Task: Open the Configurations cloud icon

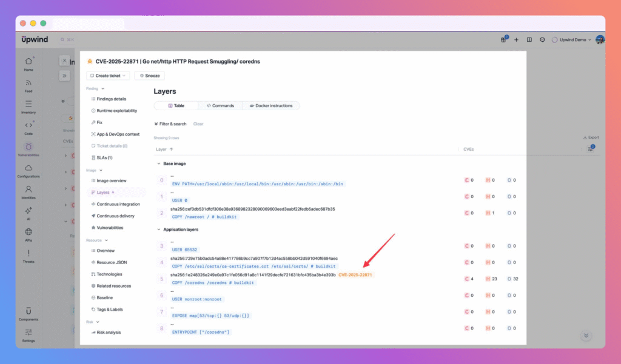Action: 29,168
